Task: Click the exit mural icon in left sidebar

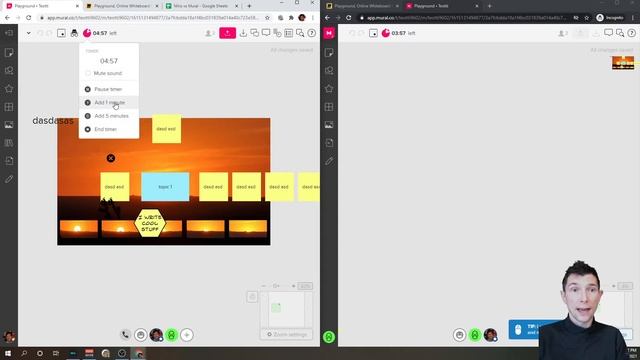Action: point(9,33)
